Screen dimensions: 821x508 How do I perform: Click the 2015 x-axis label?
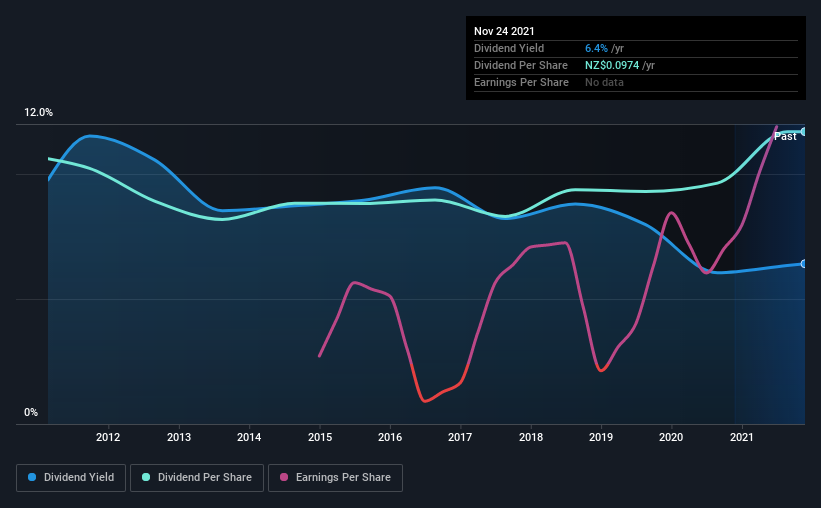(319, 437)
